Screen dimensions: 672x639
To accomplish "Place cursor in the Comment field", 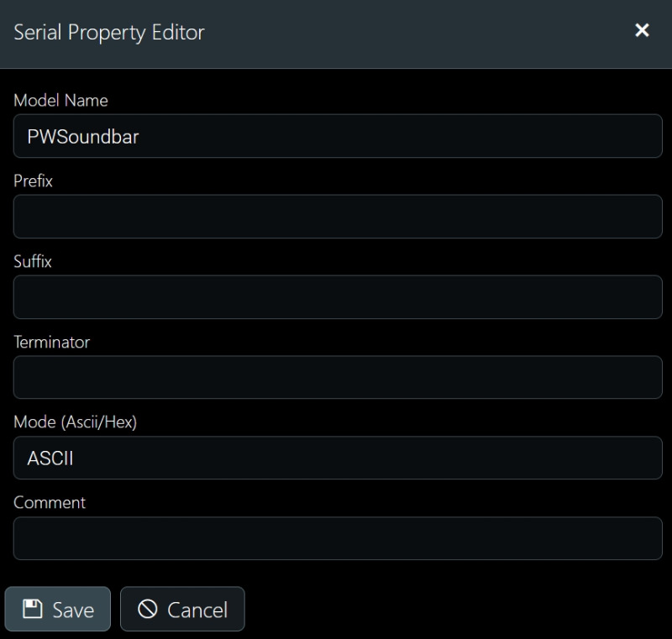I will tap(338, 538).
